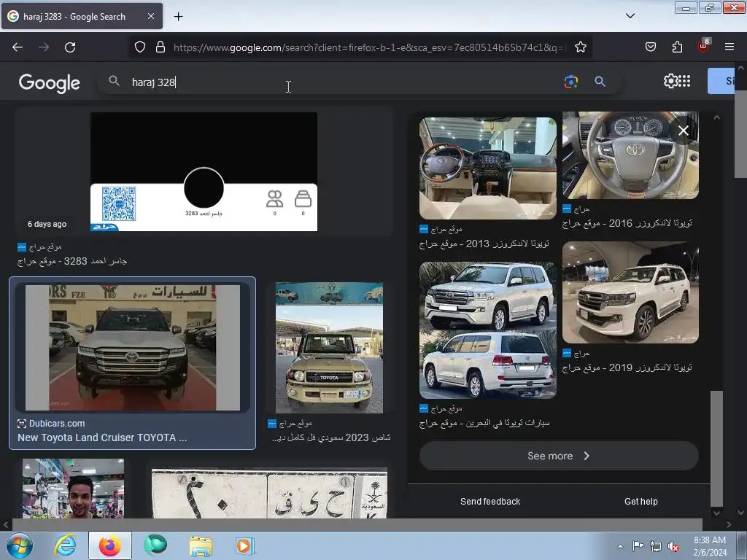Click the Google logo
The width and height of the screenshot is (747, 560).
click(x=50, y=83)
